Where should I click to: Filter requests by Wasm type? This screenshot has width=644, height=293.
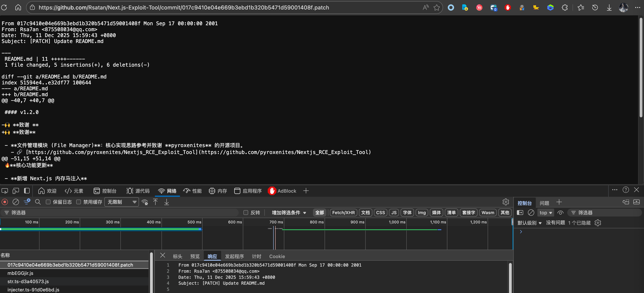click(x=488, y=213)
